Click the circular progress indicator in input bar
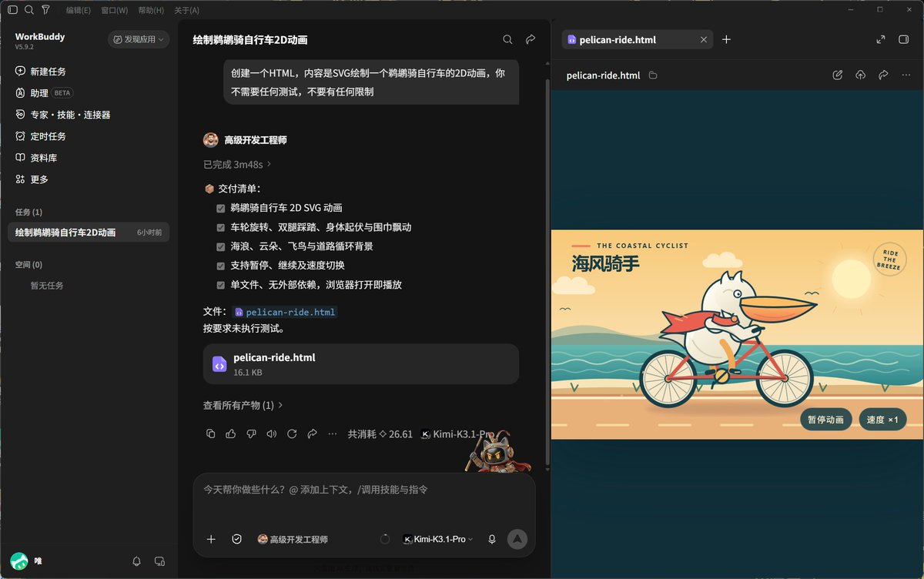 point(385,539)
